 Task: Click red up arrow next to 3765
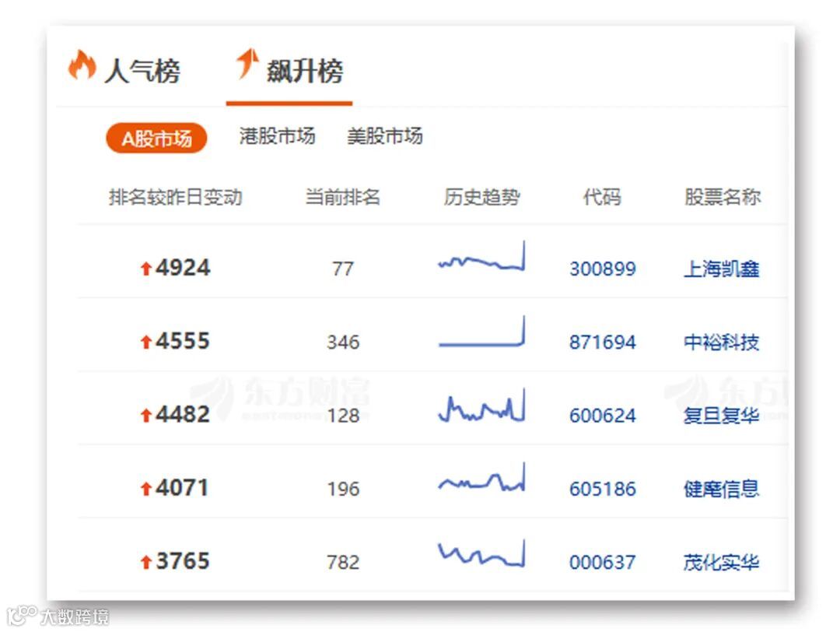(145, 562)
